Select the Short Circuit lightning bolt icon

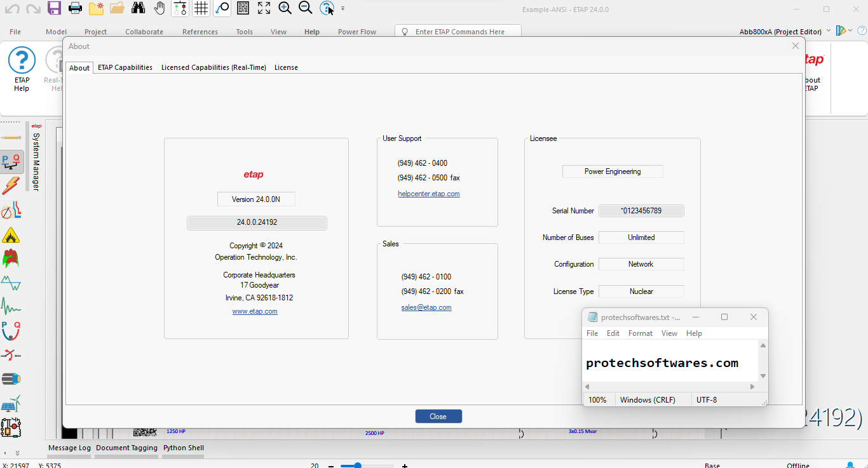click(x=11, y=186)
